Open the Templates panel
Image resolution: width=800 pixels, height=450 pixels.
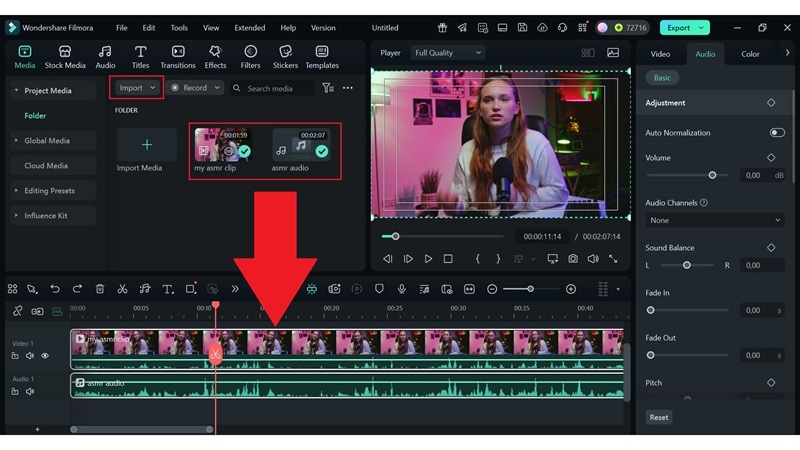pyautogui.click(x=322, y=57)
